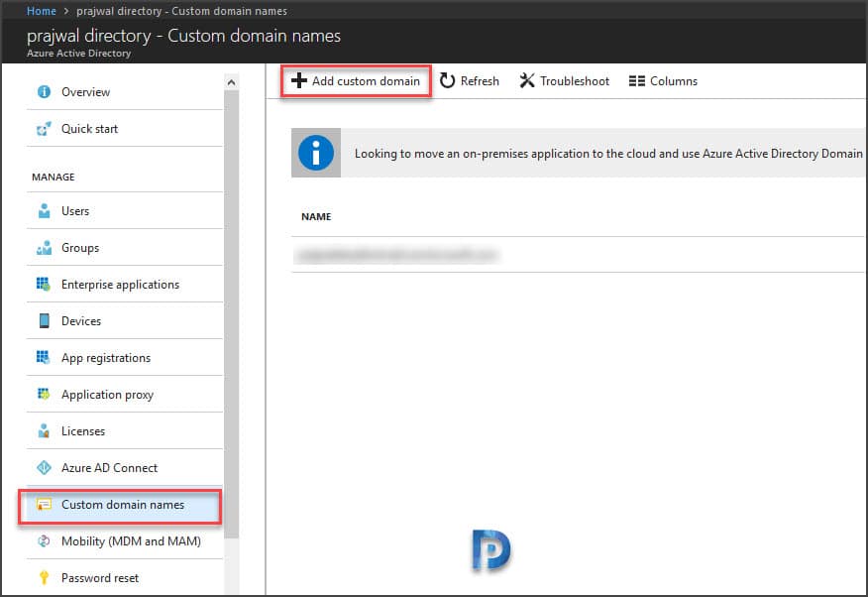Screen dimensions: 868x597
Task: Click the Devices phone icon
Action: (44, 321)
